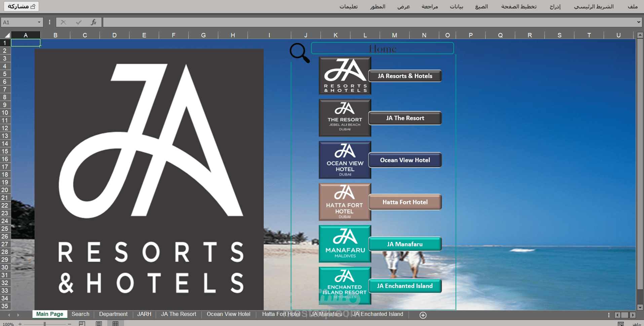Click the Home title box
644x326 pixels.
coord(382,48)
